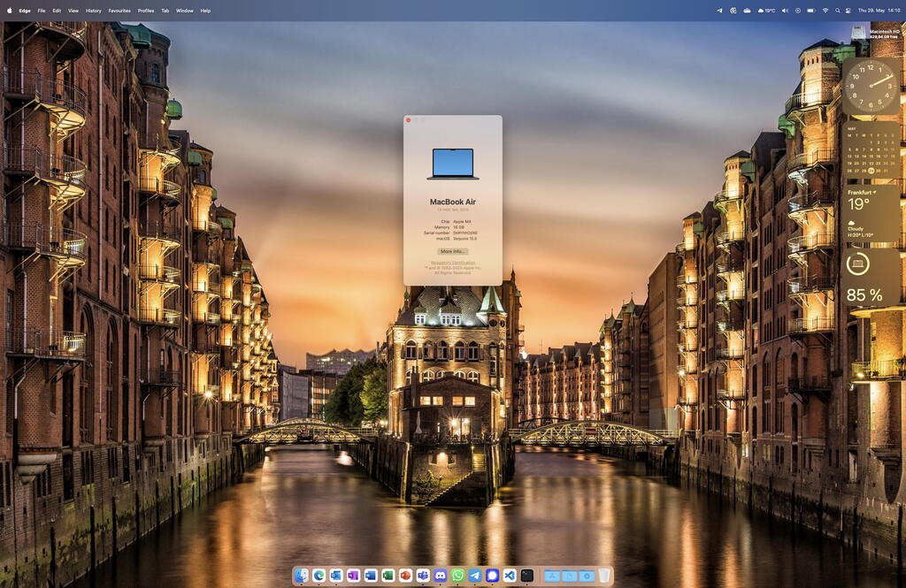Open Telegram in the Dock

point(475,576)
